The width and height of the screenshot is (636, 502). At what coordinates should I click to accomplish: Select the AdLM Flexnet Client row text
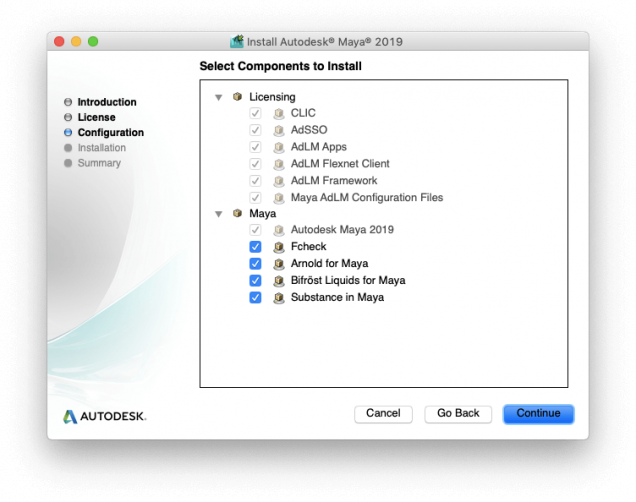340,164
